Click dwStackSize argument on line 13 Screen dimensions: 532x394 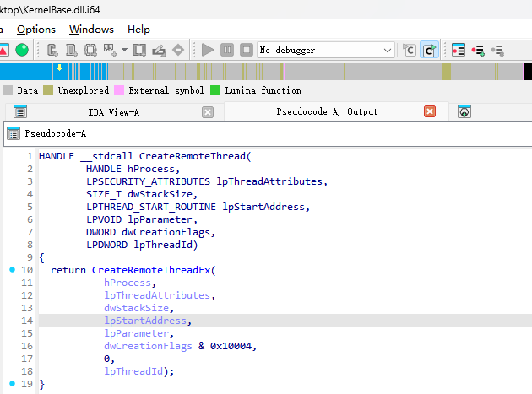click(x=136, y=308)
